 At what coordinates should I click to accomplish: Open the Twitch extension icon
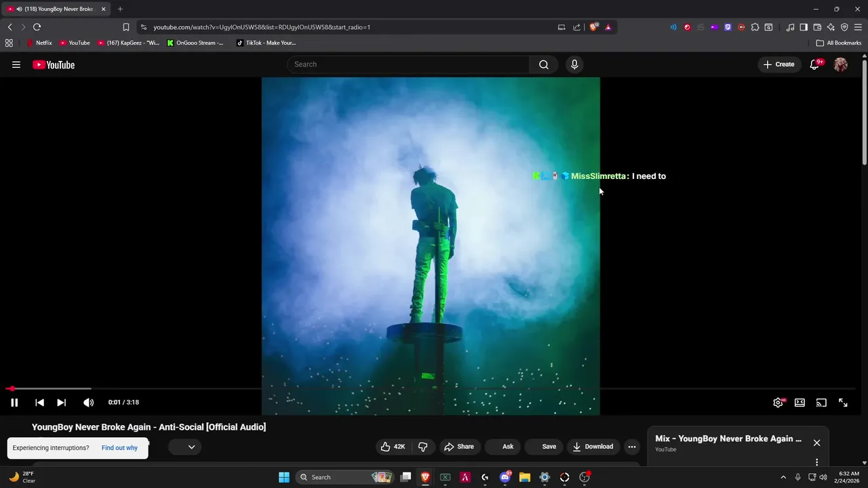(x=728, y=27)
